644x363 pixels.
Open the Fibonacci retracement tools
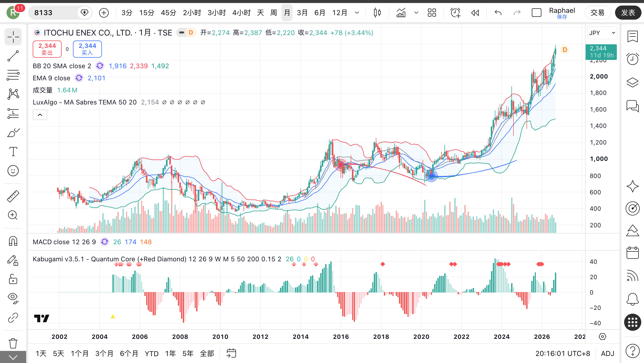pos(13,75)
